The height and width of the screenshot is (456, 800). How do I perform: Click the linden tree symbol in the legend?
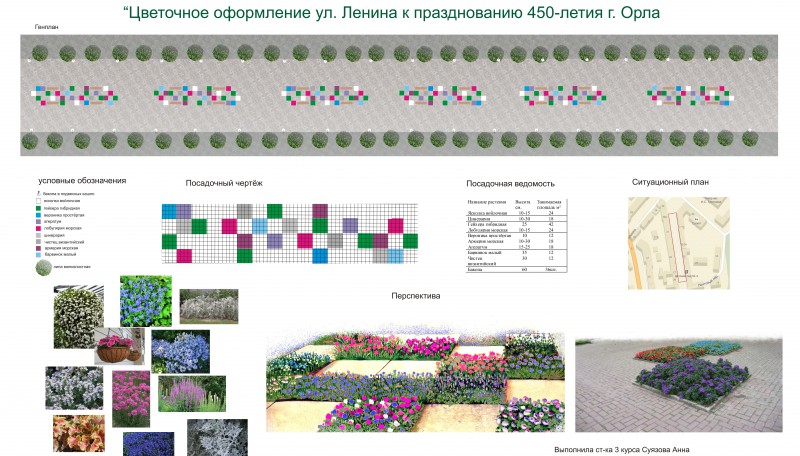click(44, 268)
